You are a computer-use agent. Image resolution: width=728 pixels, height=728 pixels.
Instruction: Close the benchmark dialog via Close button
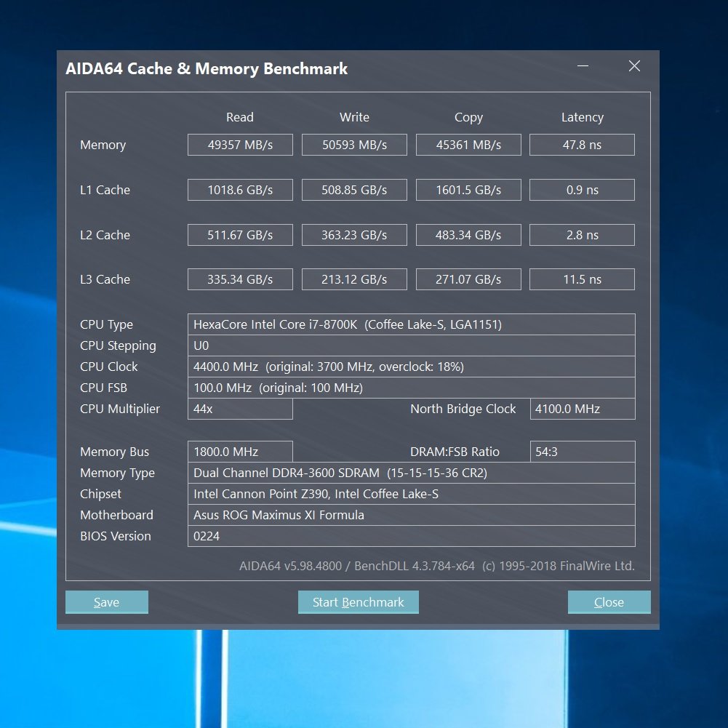609,601
